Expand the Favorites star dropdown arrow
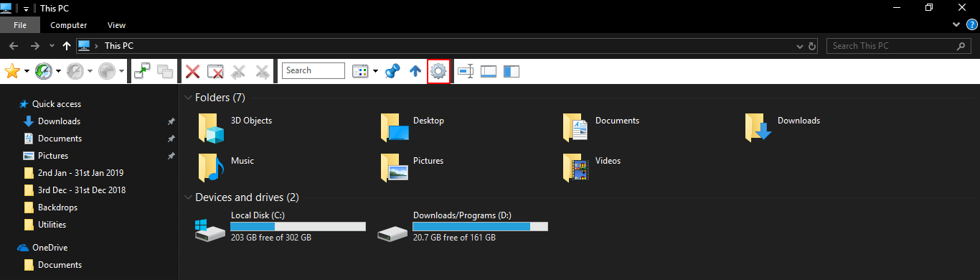This screenshot has height=280, width=980. [27, 71]
